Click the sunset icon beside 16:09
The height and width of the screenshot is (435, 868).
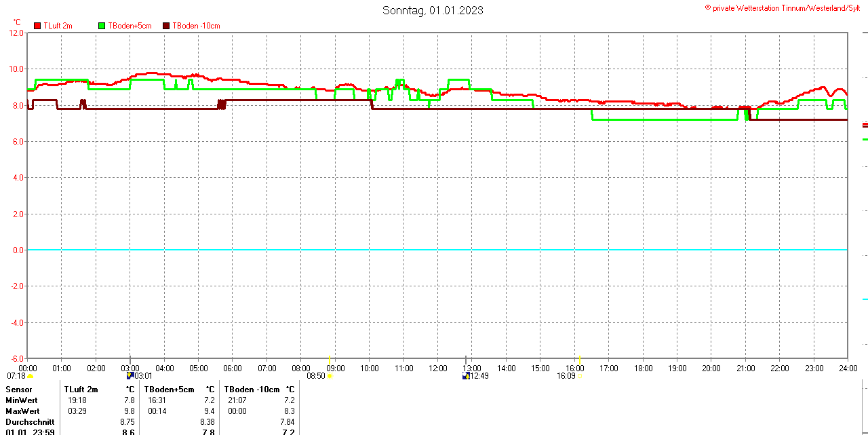pos(579,376)
